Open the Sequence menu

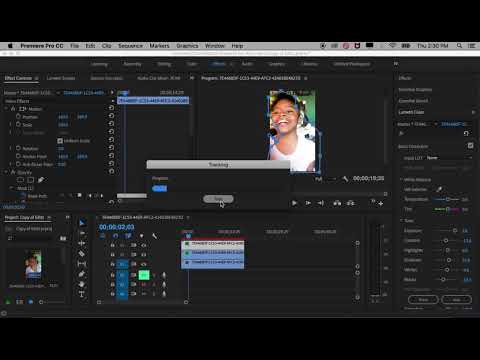coord(130,46)
